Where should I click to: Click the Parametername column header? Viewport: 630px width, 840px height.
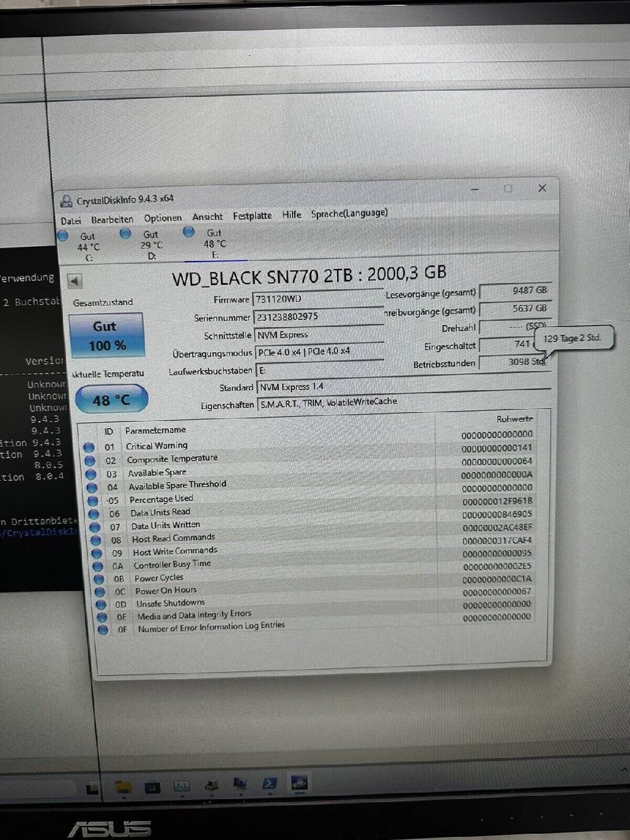click(x=156, y=430)
